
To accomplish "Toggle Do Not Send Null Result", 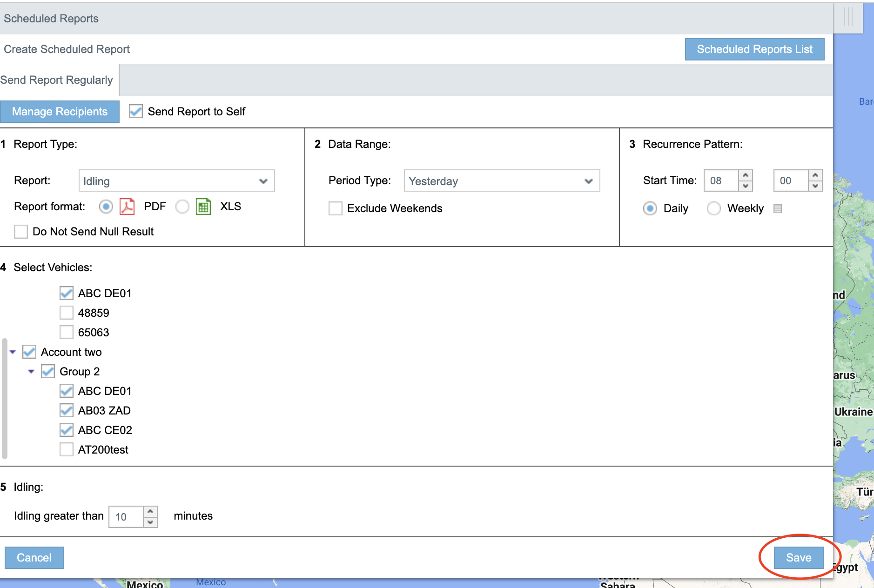I will [21, 232].
